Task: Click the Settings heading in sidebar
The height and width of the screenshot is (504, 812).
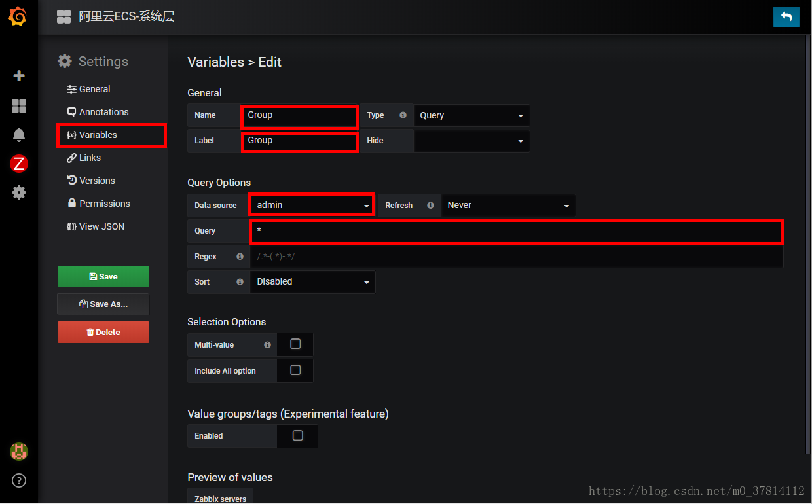Action: coord(93,62)
